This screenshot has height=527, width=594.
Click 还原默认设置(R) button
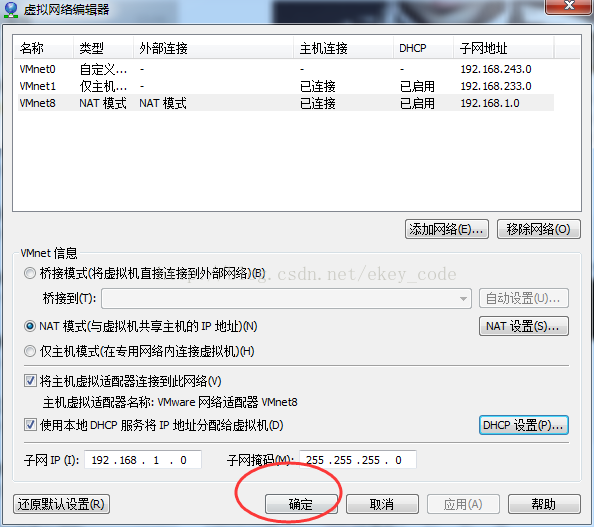[61, 504]
